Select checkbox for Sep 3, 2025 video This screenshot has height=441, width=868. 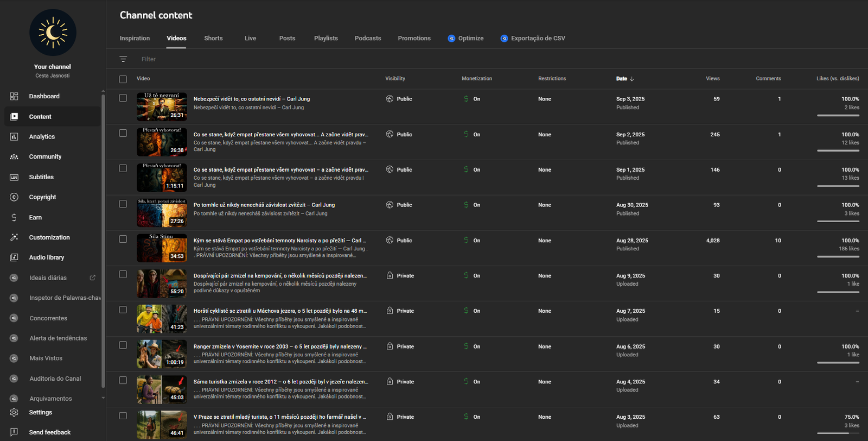123,98
